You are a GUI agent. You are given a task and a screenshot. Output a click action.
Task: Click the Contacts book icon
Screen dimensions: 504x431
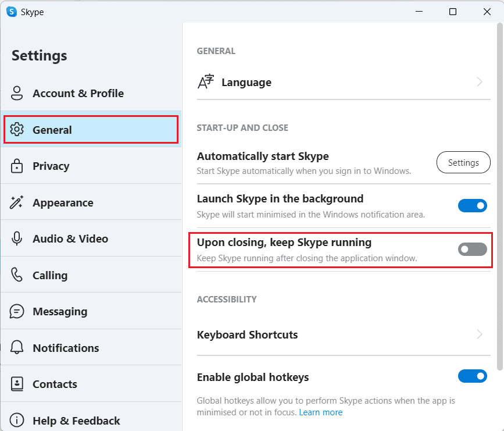pos(17,384)
